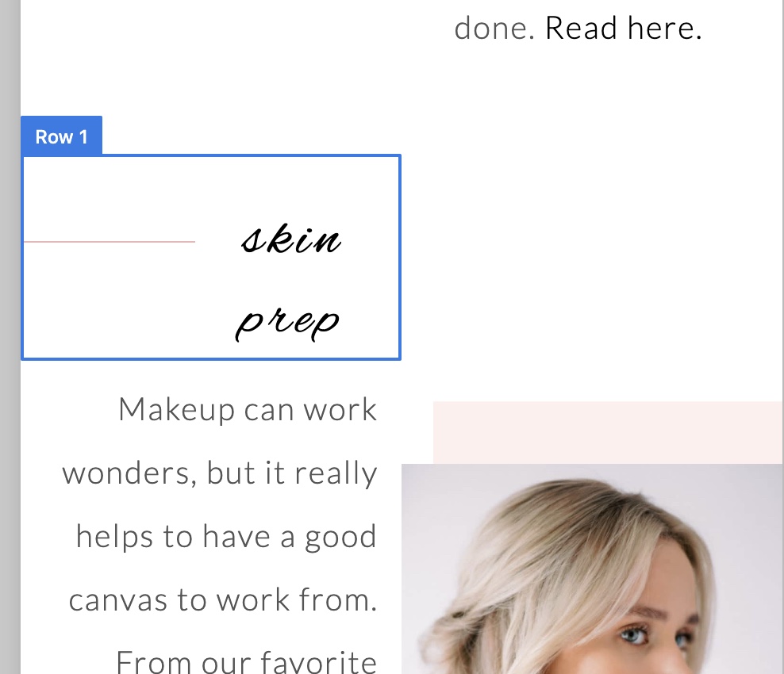Click the pale pink rectangle block
784x674 pixels.
click(607, 431)
